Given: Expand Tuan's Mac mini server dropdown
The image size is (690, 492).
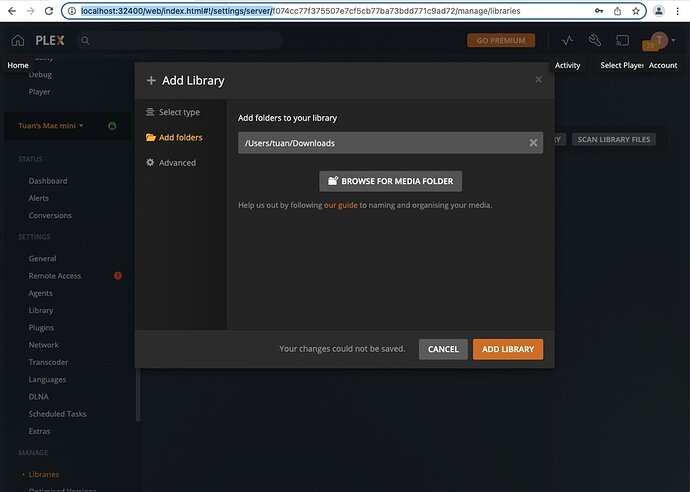Looking at the screenshot, I should click(51, 126).
